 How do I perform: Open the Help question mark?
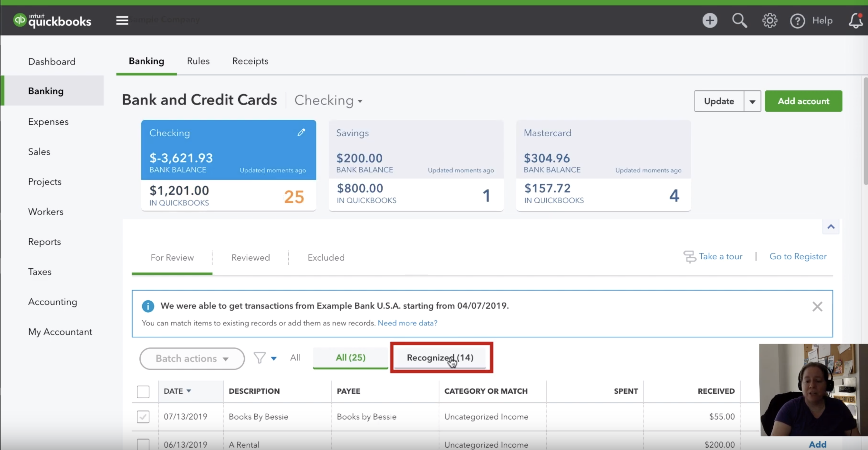coord(797,21)
